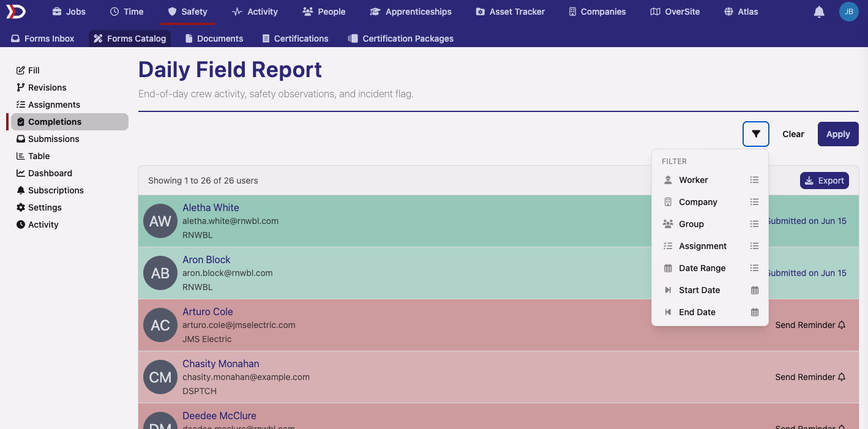
Task: Switch to Forms Inbox tab
Action: coord(43,38)
